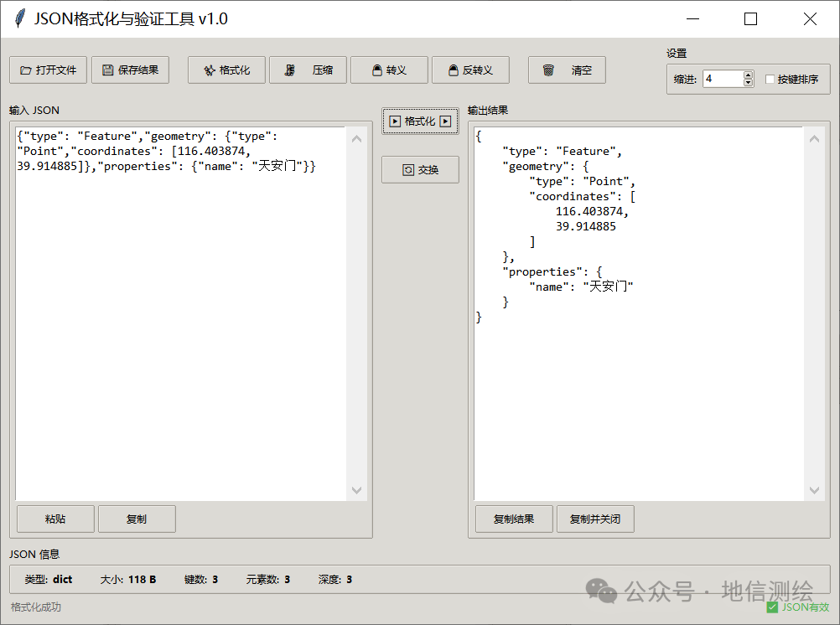Click up arrow of output result scrollbar
Viewport: 840px width, 625px height.
point(815,138)
